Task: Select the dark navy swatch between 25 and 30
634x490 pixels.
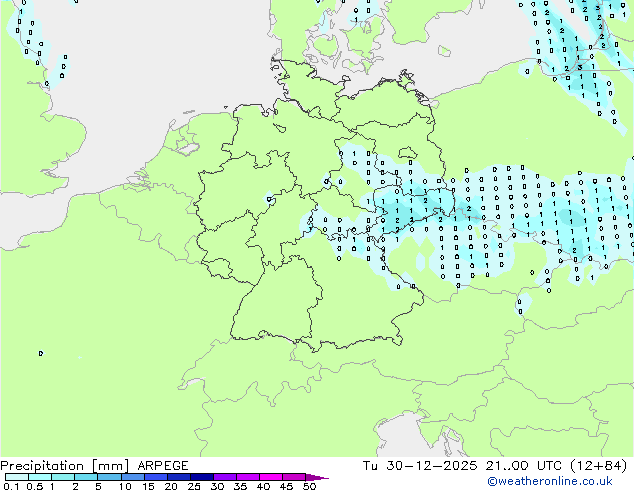Action: coord(202,477)
